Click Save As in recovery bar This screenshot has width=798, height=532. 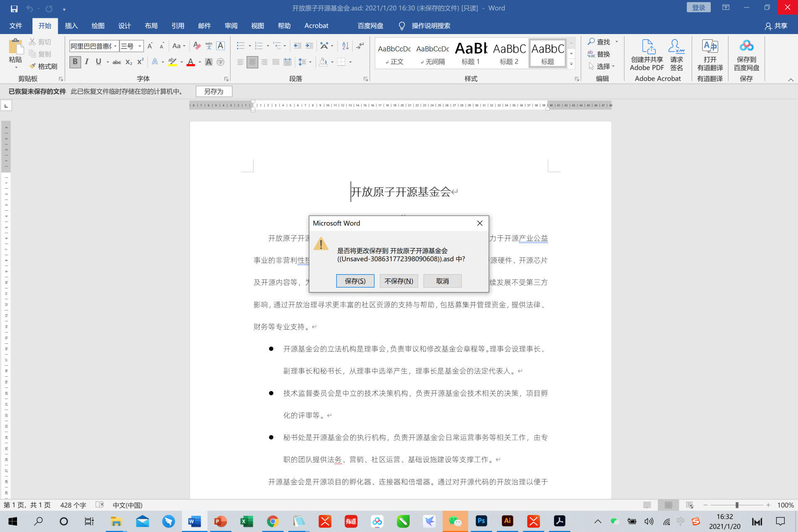click(x=214, y=91)
